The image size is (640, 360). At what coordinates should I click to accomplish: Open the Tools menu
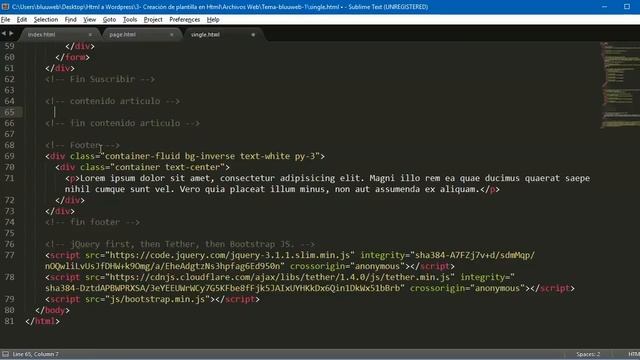(130, 20)
